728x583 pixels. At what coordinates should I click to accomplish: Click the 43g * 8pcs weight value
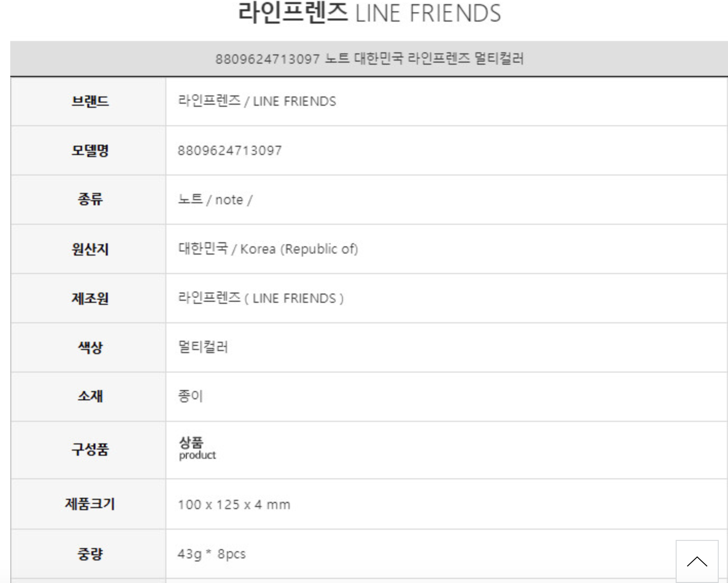coord(212,554)
